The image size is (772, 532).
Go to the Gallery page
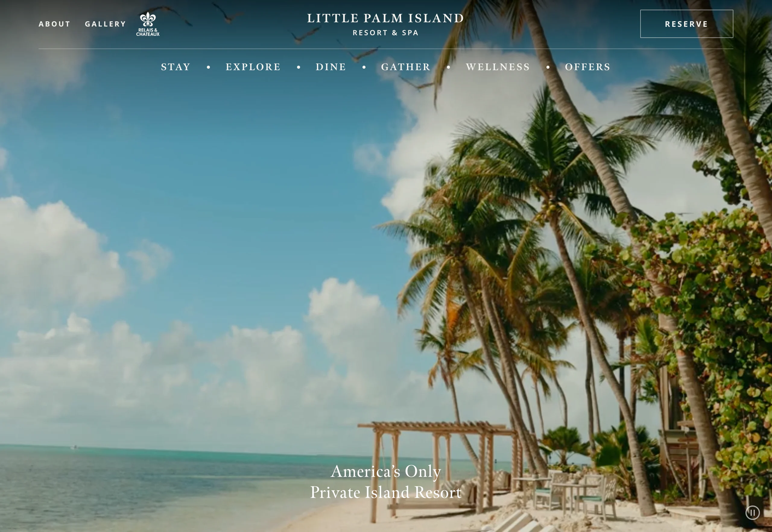[x=106, y=24]
